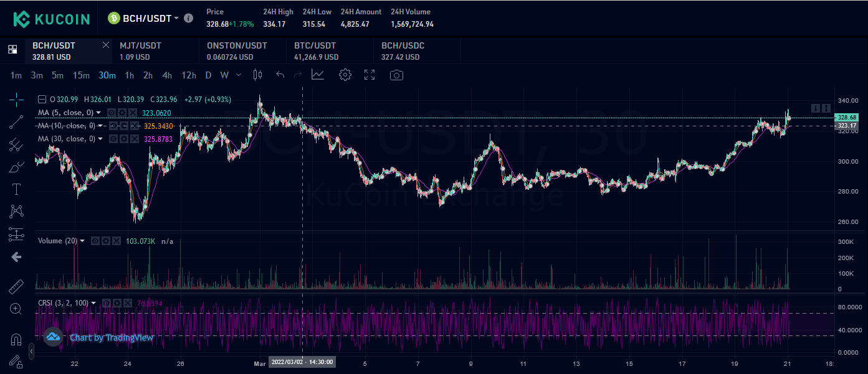Select the ruler measure tool
This screenshot has width=868, height=374.
(17, 286)
